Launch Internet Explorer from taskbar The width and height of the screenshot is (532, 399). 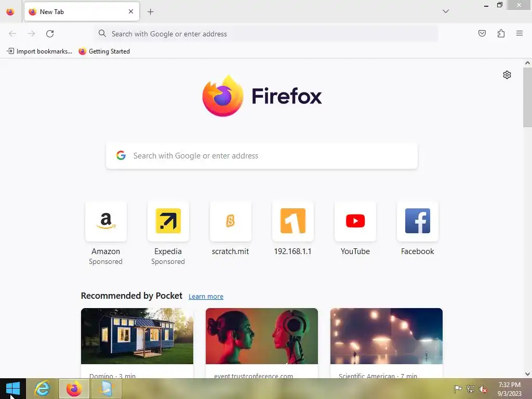[x=42, y=389]
